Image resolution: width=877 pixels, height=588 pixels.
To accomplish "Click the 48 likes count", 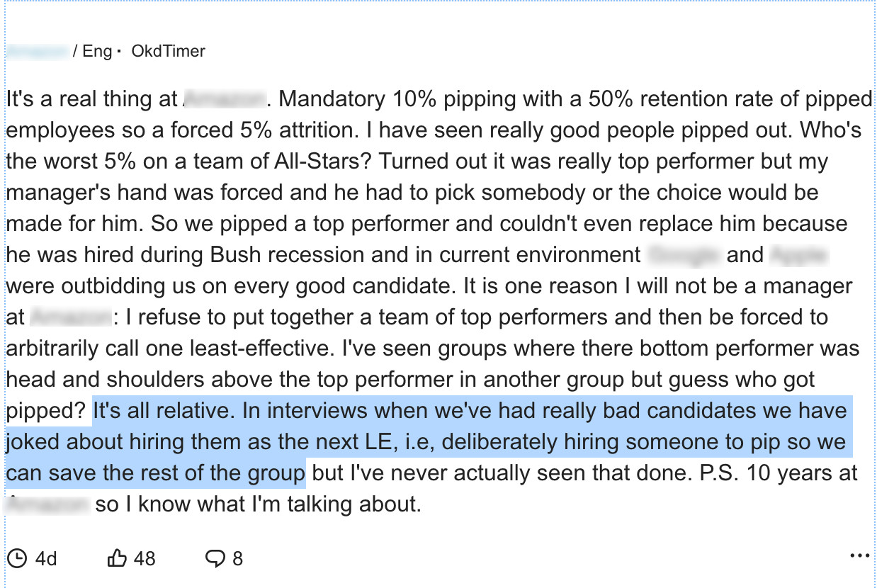I will [x=145, y=558].
